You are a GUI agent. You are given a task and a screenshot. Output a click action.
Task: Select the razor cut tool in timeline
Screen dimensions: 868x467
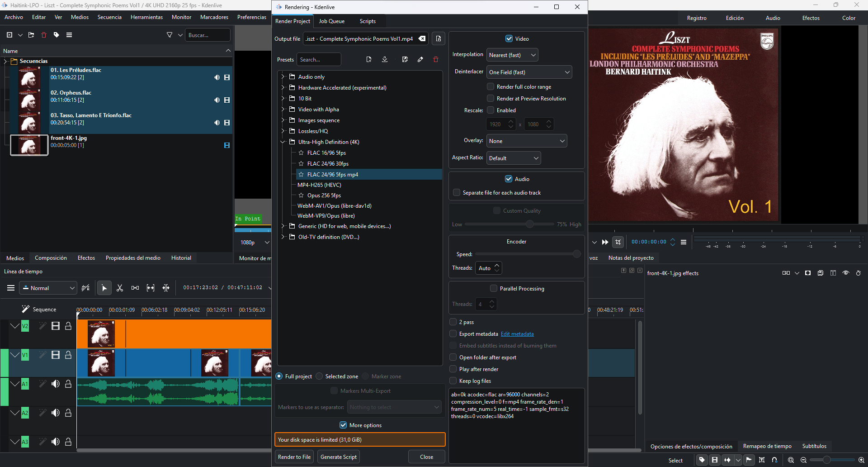pos(120,288)
